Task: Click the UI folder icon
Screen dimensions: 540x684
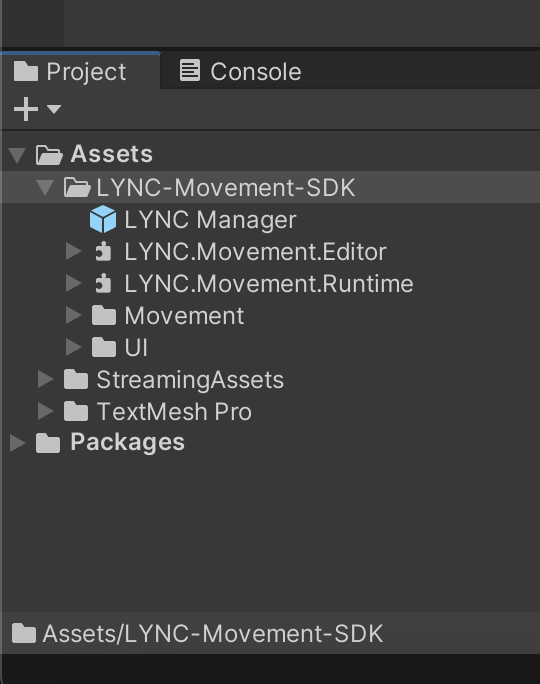Action: tap(104, 347)
